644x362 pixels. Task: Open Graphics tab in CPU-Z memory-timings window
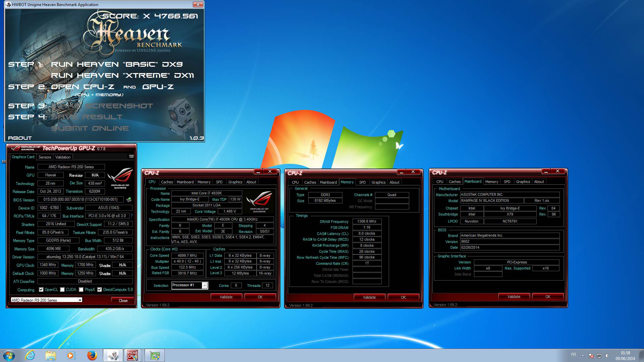pos(378,182)
